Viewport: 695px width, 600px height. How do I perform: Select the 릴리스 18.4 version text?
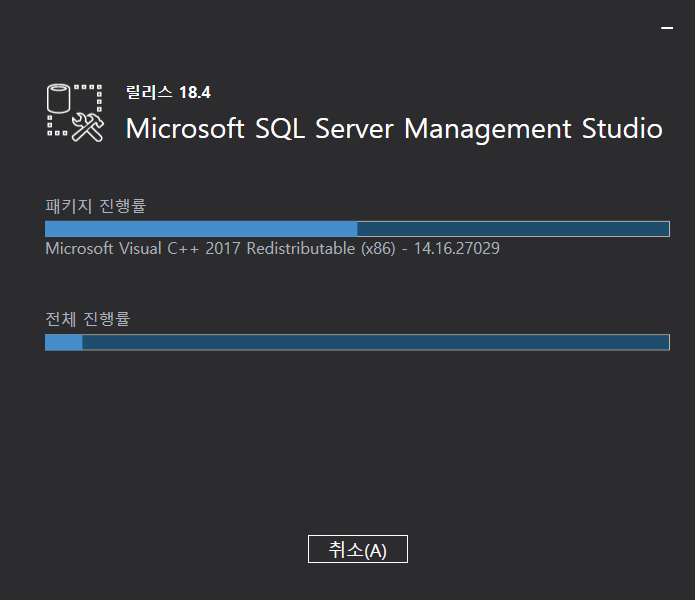tap(168, 92)
